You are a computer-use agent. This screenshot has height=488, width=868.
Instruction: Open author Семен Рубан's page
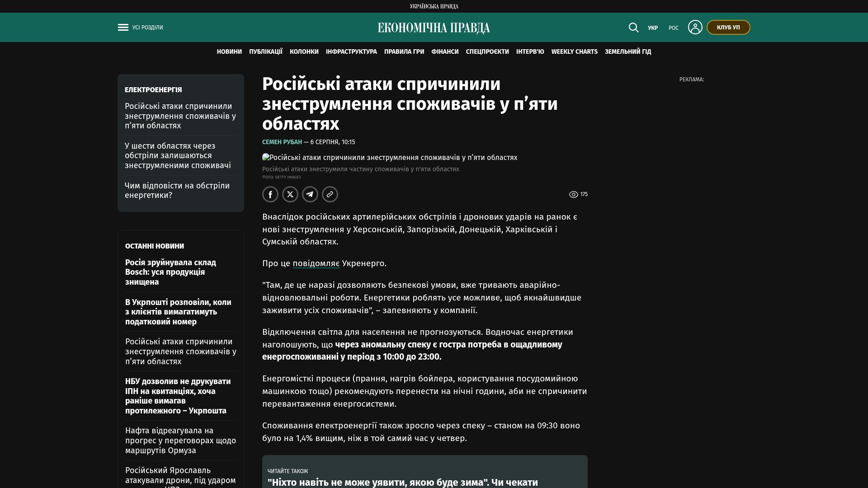pyautogui.click(x=282, y=142)
